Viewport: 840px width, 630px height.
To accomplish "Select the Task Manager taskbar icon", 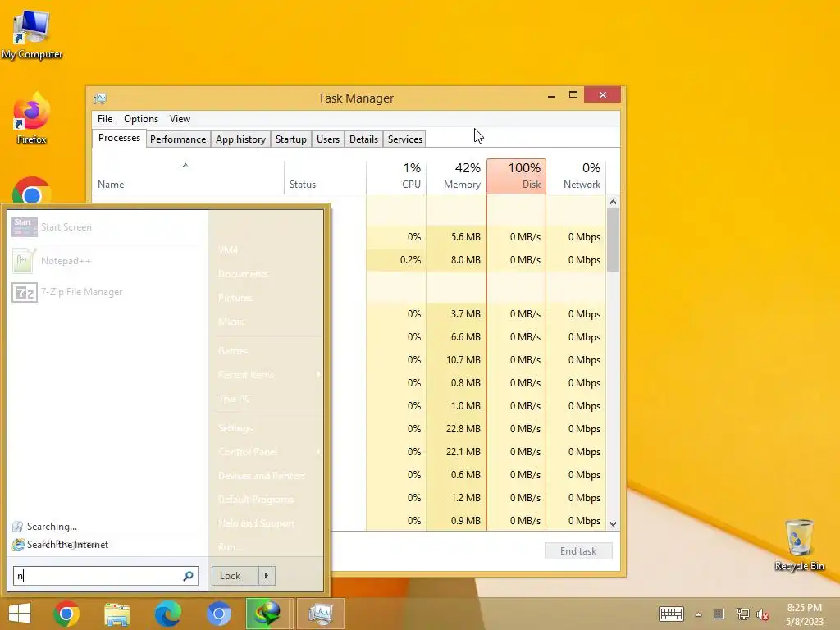I will [321, 614].
